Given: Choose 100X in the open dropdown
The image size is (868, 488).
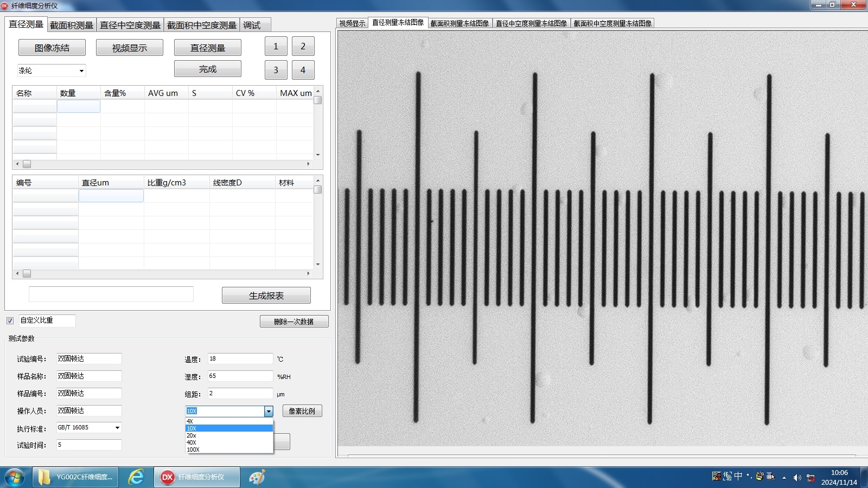Looking at the screenshot, I should tap(193, 450).
